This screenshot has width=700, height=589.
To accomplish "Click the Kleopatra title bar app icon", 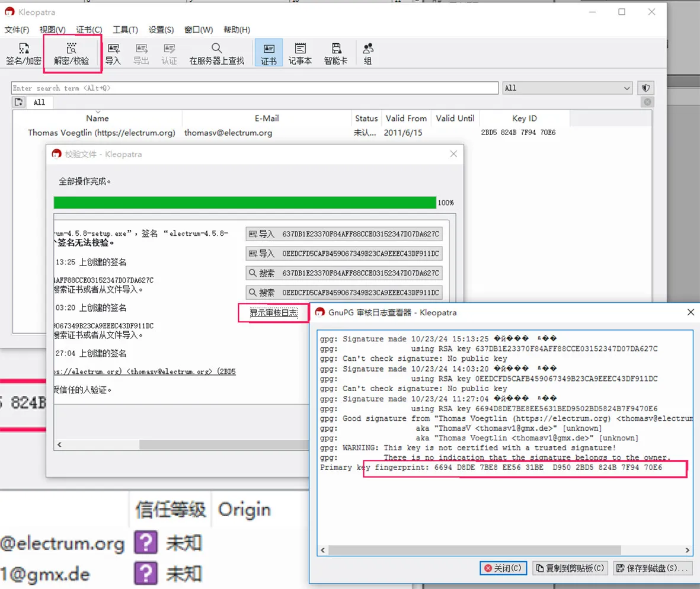I will [10, 12].
